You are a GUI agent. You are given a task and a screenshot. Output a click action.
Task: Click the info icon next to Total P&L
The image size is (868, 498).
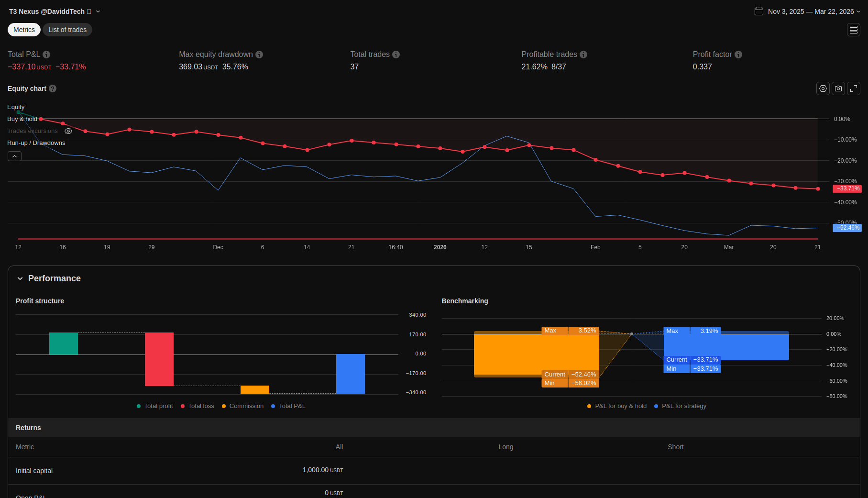pyautogui.click(x=46, y=55)
